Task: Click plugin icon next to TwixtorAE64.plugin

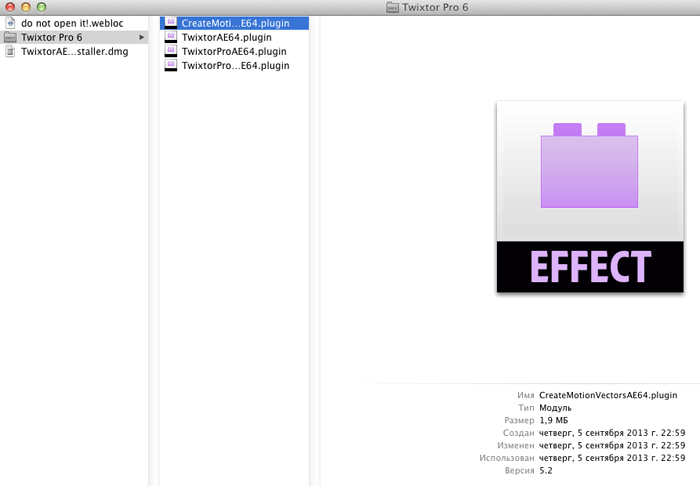Action: (171, 37)
